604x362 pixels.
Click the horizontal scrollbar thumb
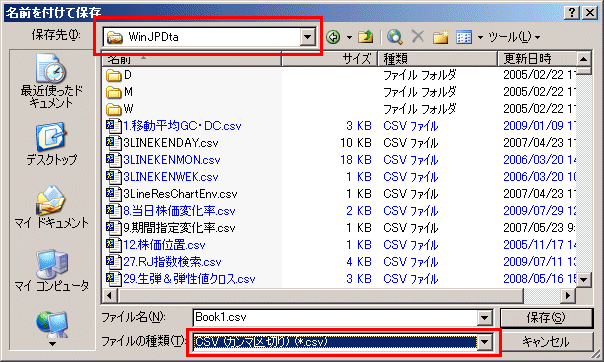(x=320, y=295)
